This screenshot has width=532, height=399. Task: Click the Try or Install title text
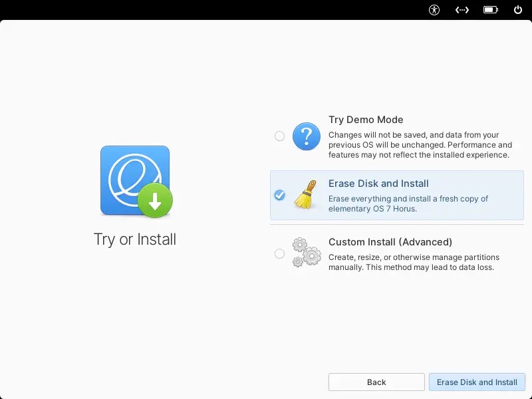click(x=135, y=239)
